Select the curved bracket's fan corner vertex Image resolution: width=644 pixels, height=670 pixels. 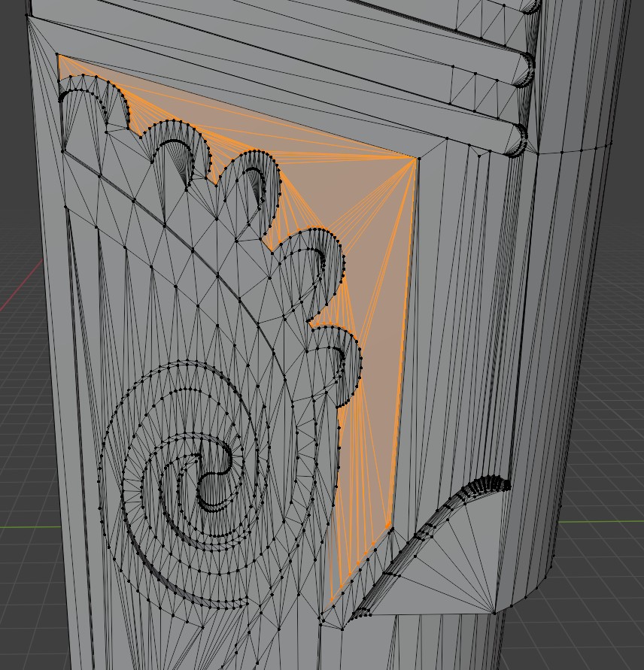coord(494,613)
